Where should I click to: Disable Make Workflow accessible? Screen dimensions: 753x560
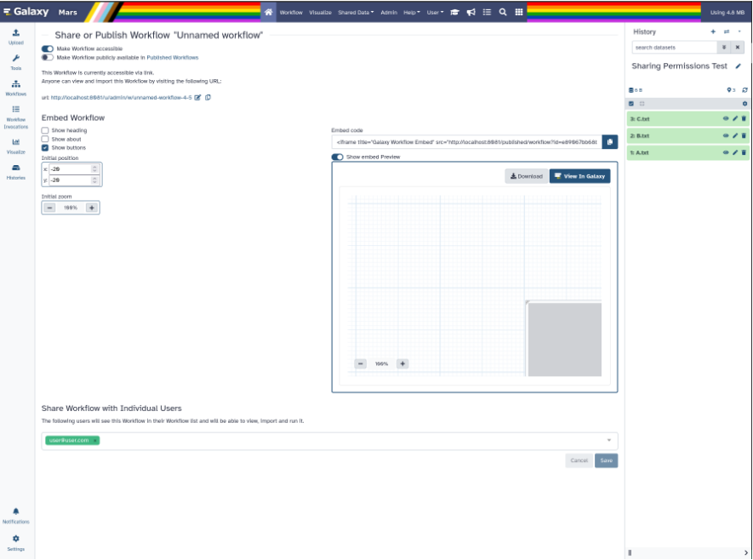coord(48,50)
